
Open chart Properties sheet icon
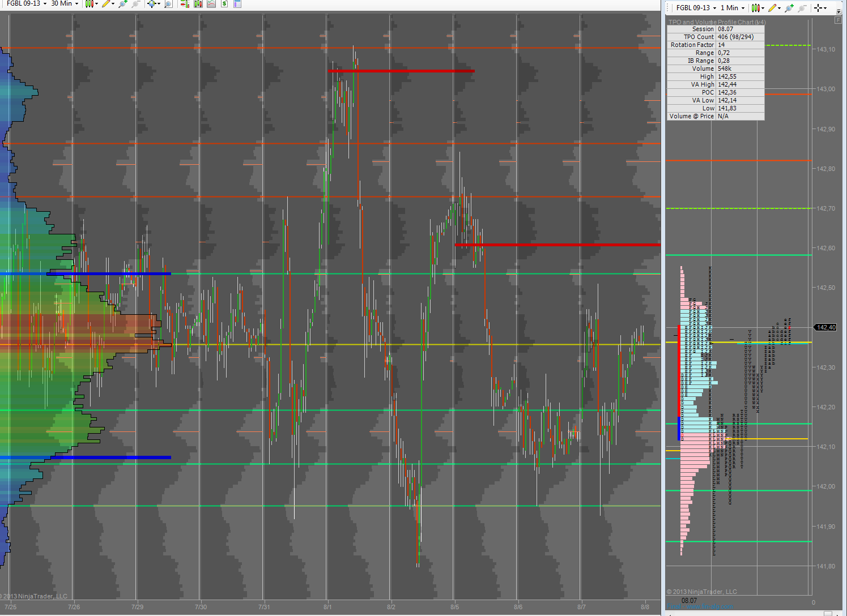click(x=237, y=4)
